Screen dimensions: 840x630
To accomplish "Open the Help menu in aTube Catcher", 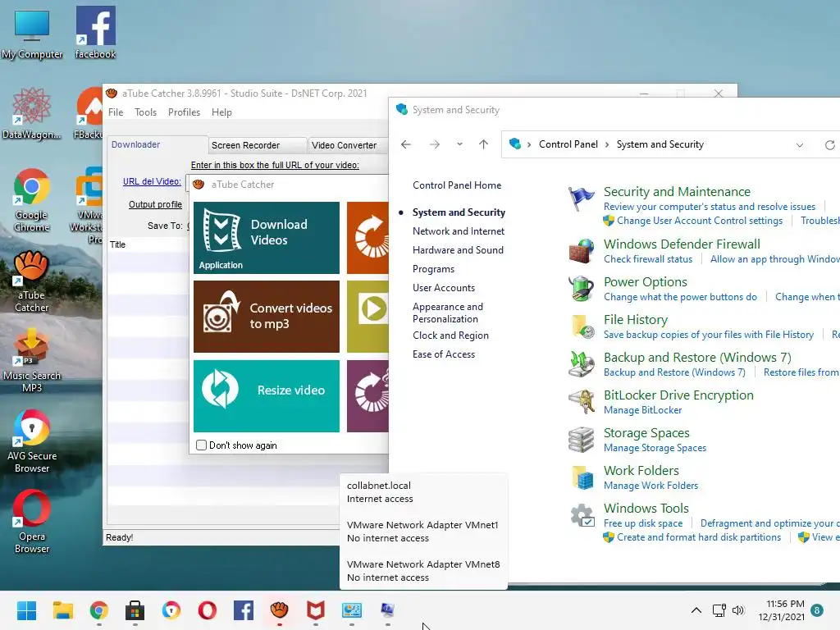I will (221, 112).
